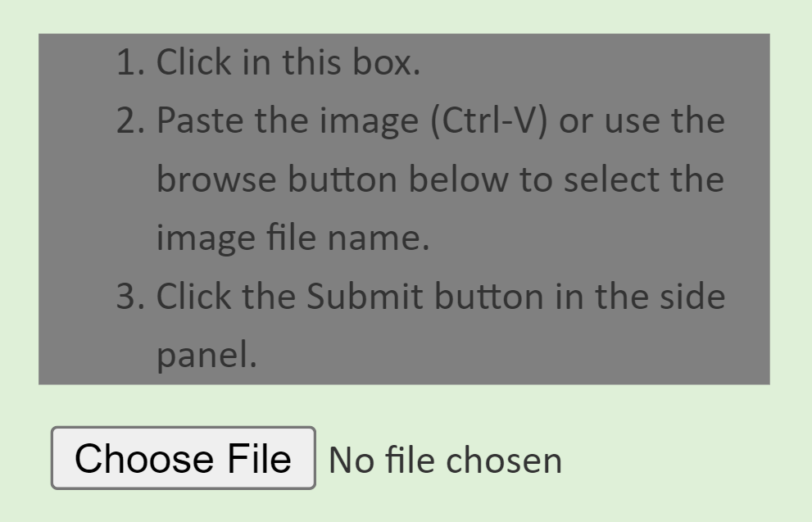812x522 pixels.
Task: Select instruction line 1 'Click in this box'
Action: coord(270,61)
